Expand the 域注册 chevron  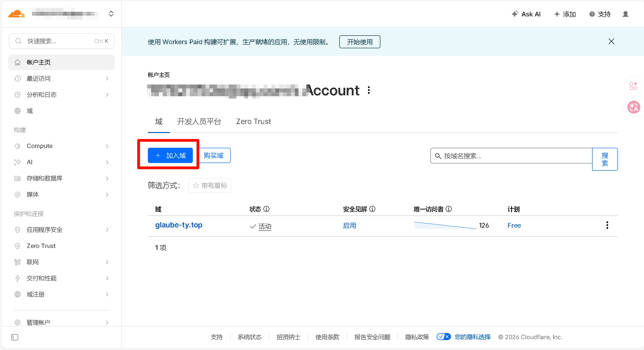[107, 294]
